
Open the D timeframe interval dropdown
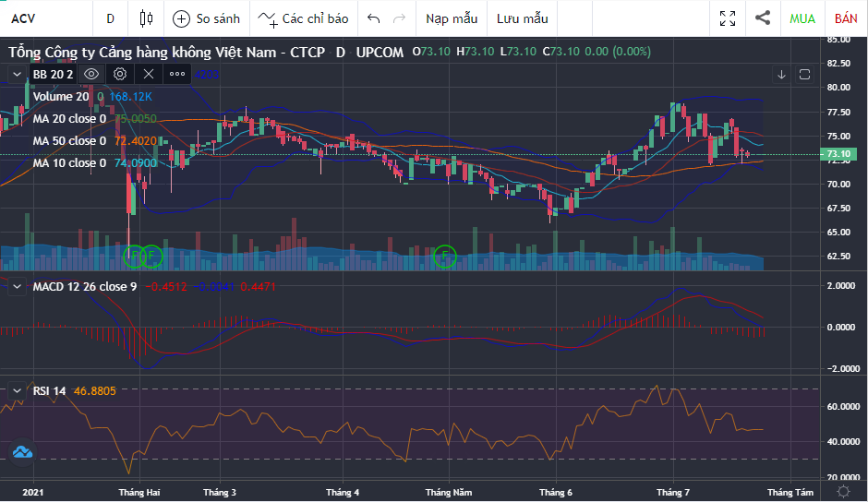[111, 18]
